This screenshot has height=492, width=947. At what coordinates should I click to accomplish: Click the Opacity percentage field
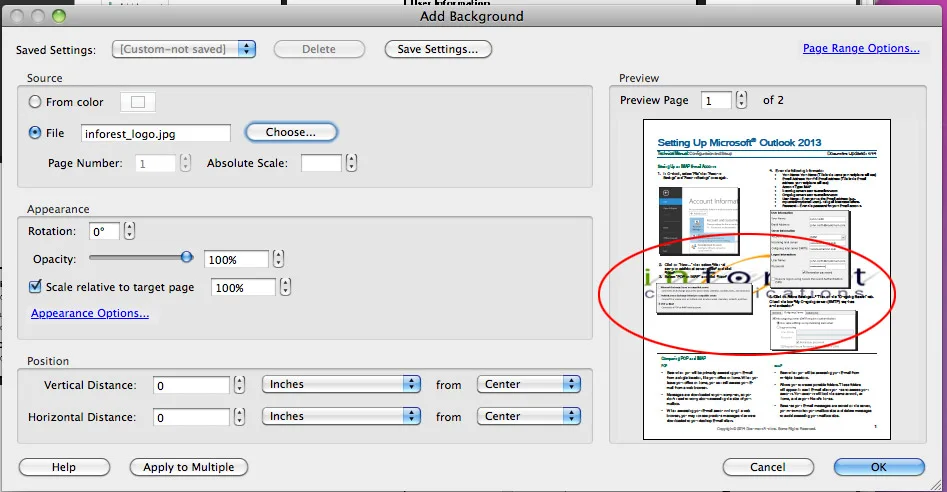pos(236,260)
